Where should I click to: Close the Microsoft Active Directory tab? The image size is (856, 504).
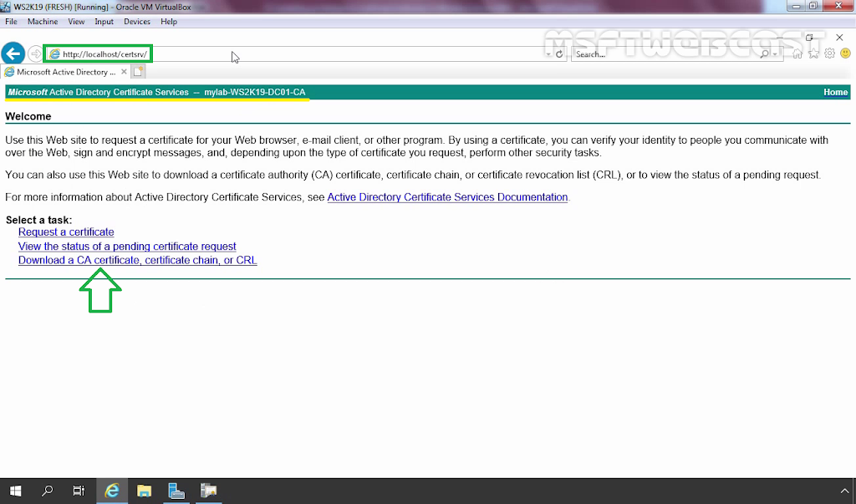[124, 72]
